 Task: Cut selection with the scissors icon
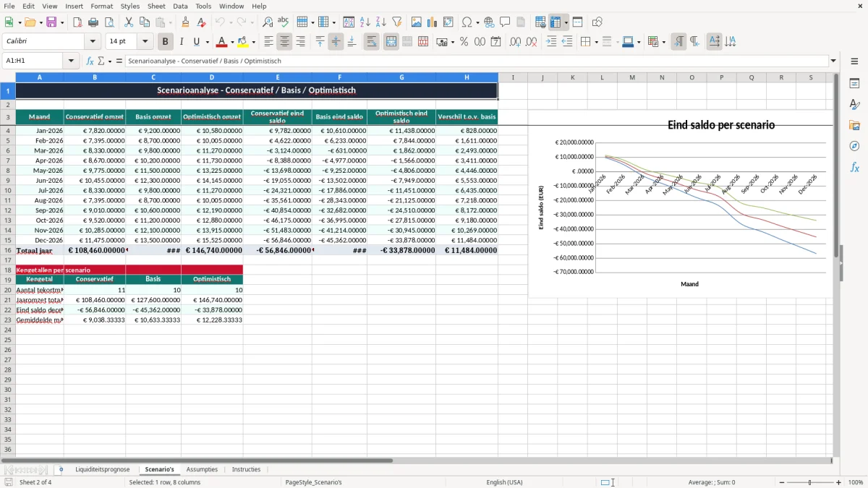129,22
